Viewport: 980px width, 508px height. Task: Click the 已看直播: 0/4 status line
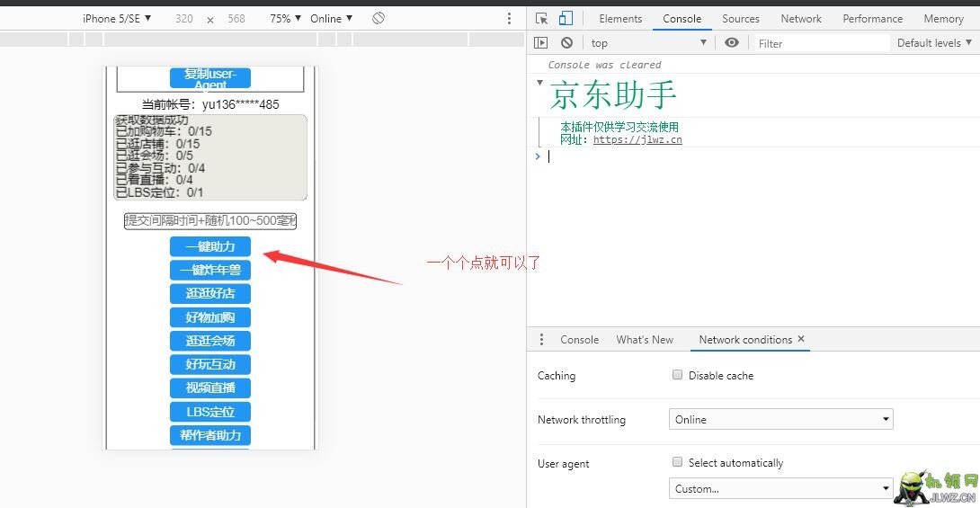[x=155, y=180]
